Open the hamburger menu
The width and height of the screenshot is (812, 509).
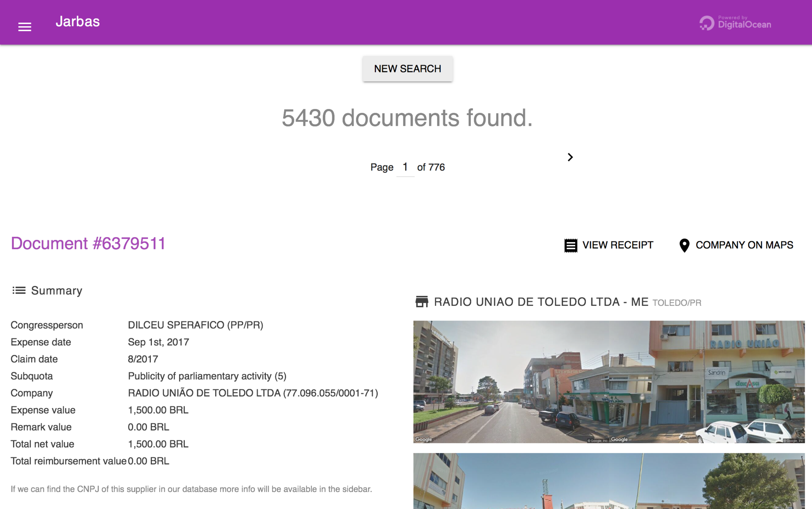25,26
